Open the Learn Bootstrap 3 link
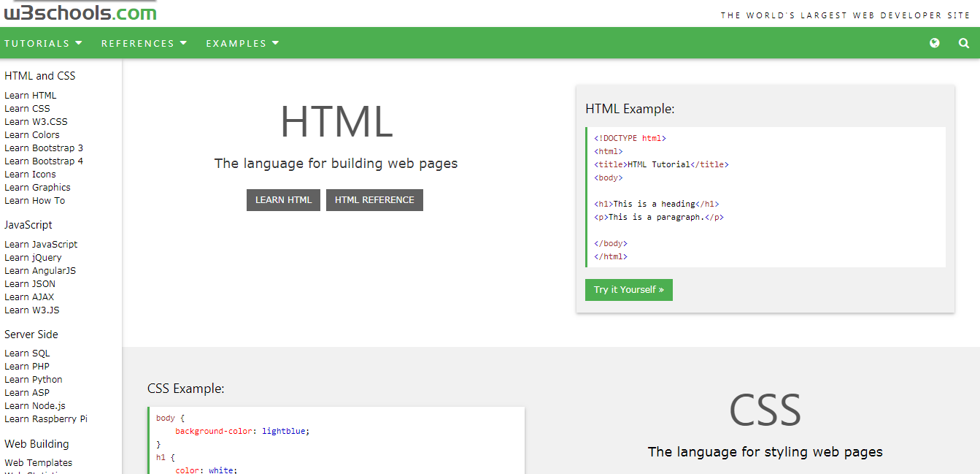The width and height of the screenshot is (980, 474). [44, 148]
